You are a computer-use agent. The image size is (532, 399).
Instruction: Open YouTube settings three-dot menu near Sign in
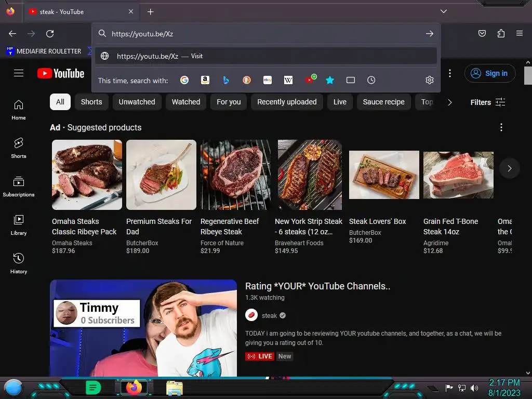click(x=450, y=73)
